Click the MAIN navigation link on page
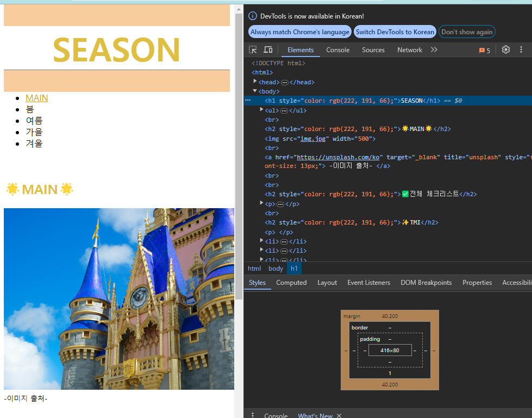The image size is (532, 418). click(x=36, y=98)
